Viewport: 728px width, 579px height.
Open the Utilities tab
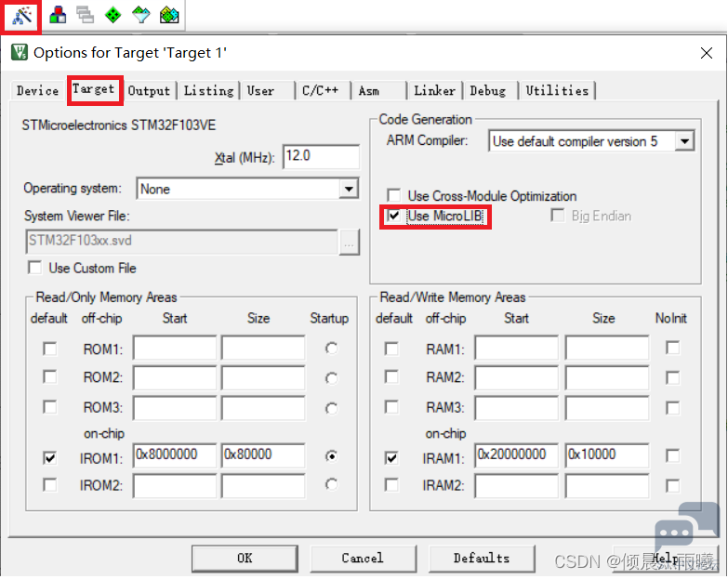coord(557,90)
